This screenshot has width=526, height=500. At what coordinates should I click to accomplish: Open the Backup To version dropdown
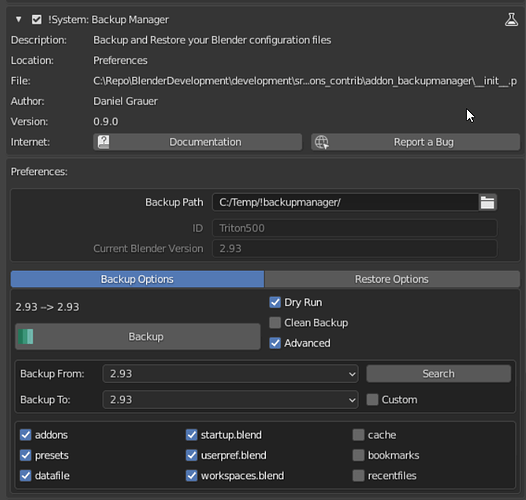coord(230,400)
